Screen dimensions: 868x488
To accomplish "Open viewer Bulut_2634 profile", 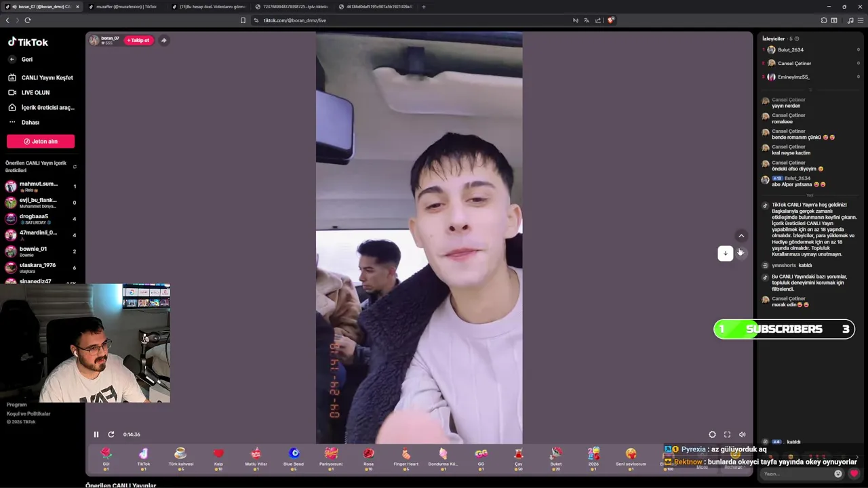I will (790, 50).
